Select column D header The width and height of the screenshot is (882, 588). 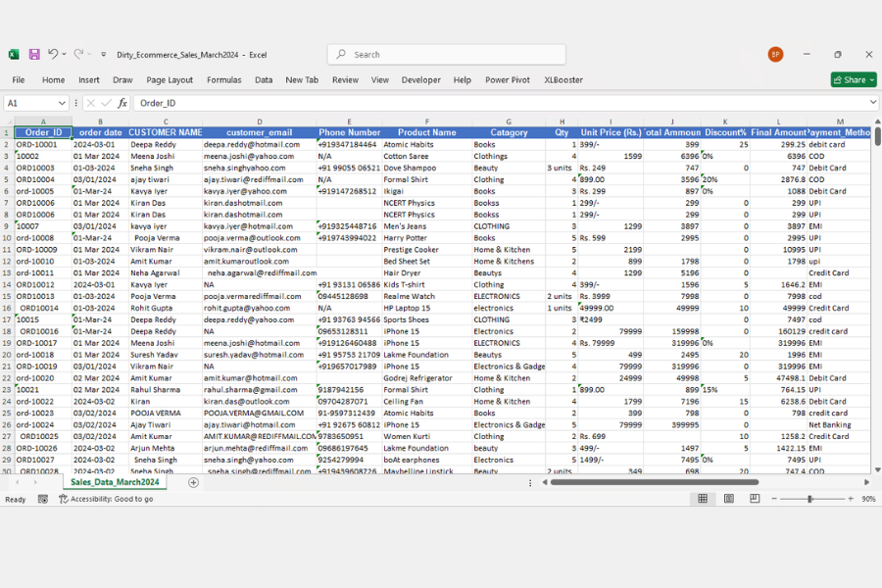pyautogui.click(x=260, y=122)
